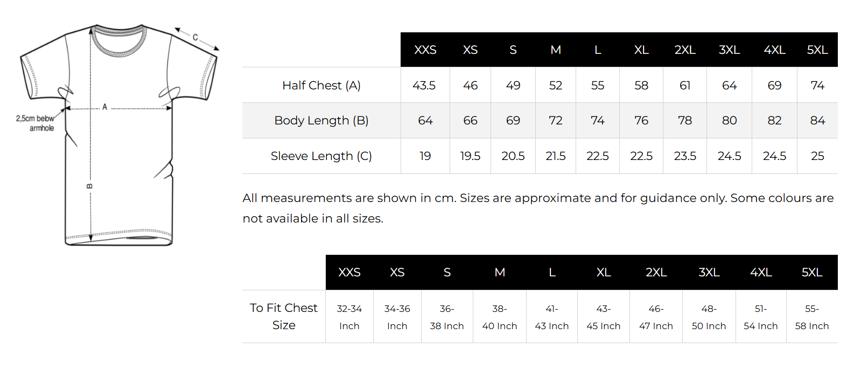Select the 3XL header in the chest size table

point(709,273)
